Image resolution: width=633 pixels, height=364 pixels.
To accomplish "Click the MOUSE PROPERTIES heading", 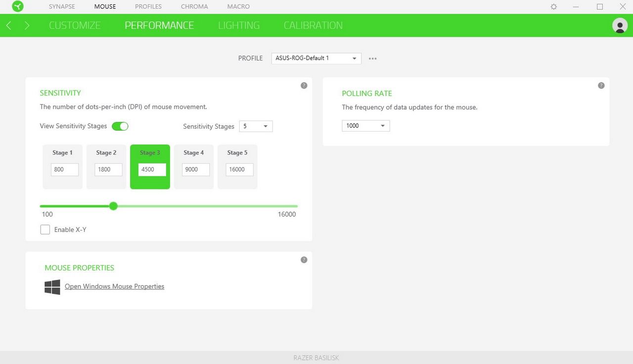I will pos(80,268).
